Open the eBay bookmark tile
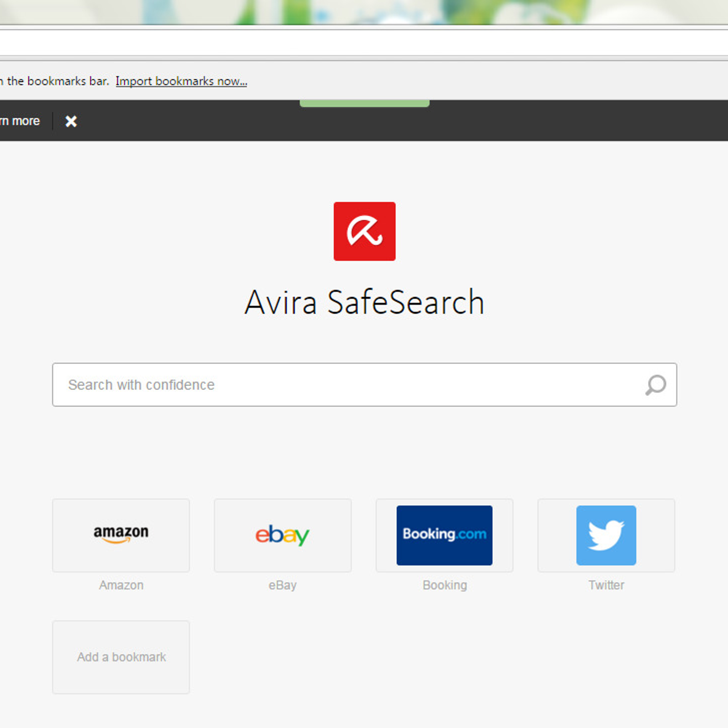This screenshot has height=728, width=728. point(283,535)
